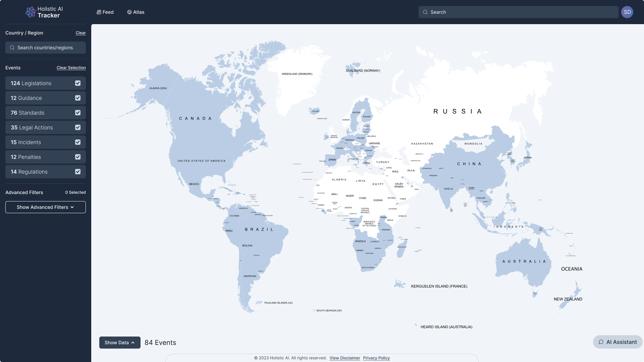
Task: Expand Show Advanced Filters dropdown
Action: tap(46, 207)
